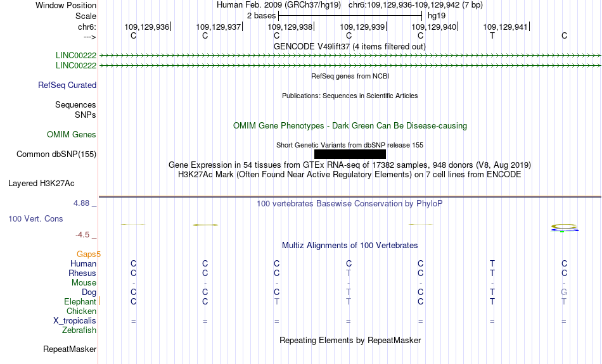
Task: Click the sequence direction arrow label
Action: pyautogui.click(x=90, y=37)
